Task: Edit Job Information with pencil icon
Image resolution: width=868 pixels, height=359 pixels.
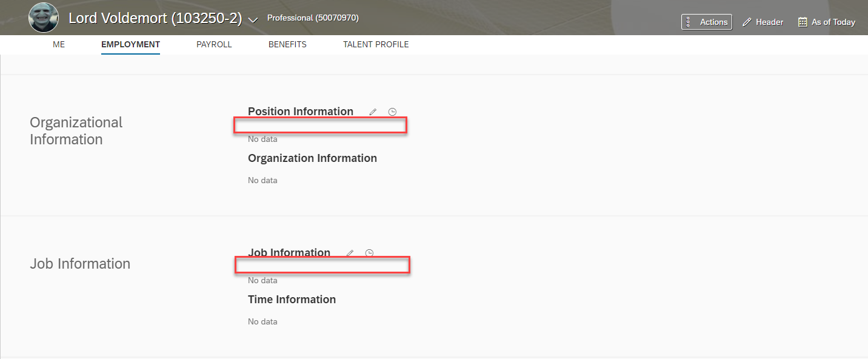Action: [350, 253]
